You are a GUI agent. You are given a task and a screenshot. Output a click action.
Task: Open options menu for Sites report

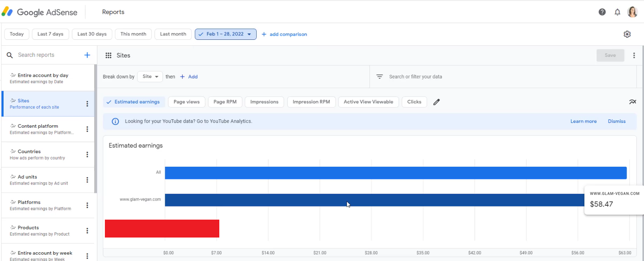87,104
